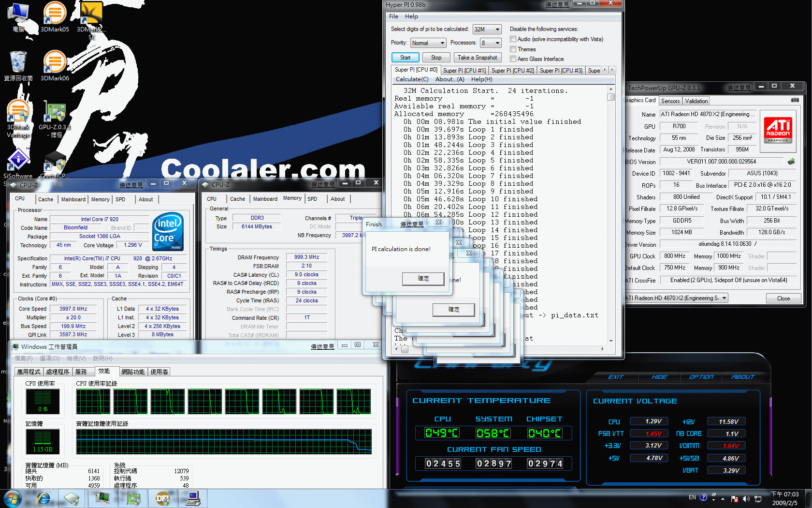812x508 pixels.
Task: Open the File menu in Hyper PI
Action: pyautogui.click(x=393, y=16)
